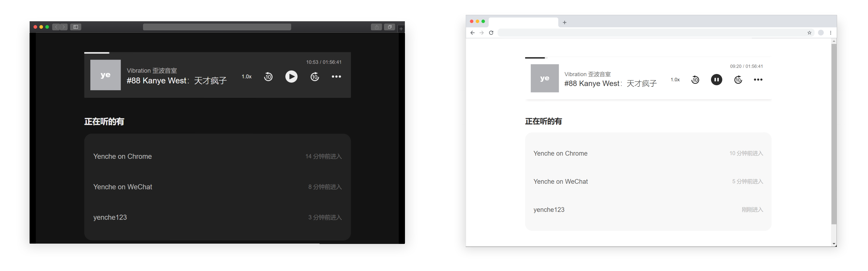Image resolution: width=868 pixels, height=271 pixels.
Task: Show Safari tab overview with the tabs icon
Action: point(390,27)
